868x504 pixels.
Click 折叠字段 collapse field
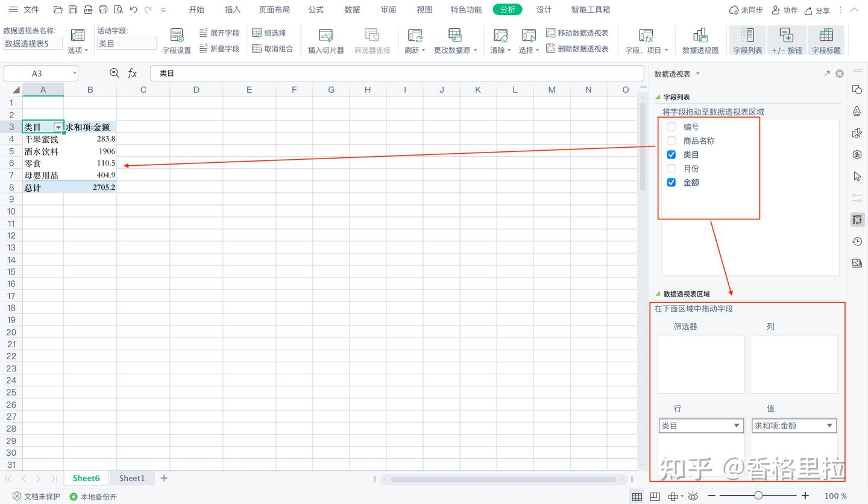click(219, 49)
